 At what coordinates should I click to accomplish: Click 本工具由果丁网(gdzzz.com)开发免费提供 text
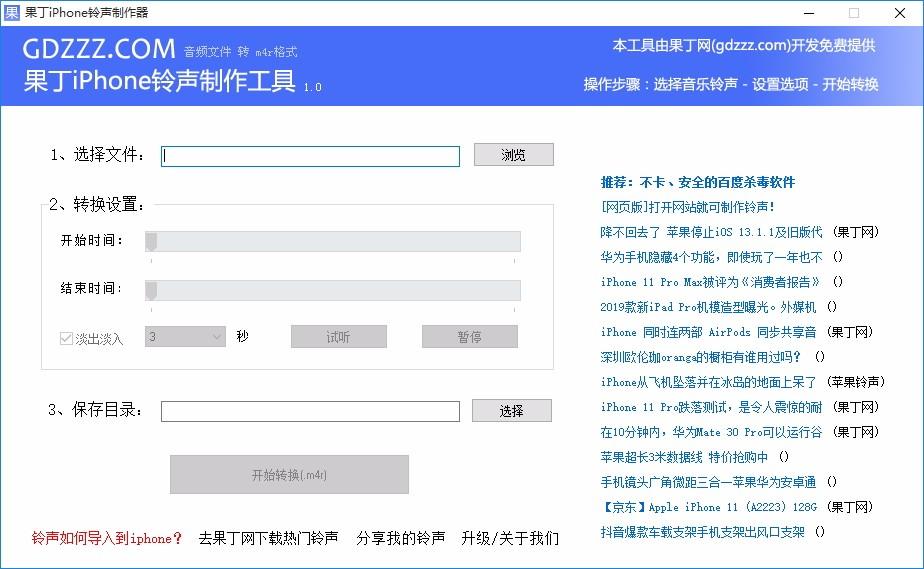(x=744, y=45)
